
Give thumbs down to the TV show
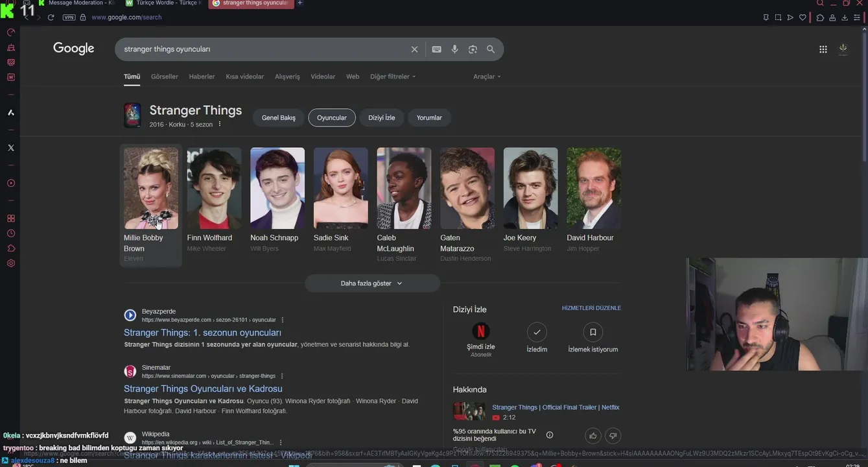click(613, 435)
